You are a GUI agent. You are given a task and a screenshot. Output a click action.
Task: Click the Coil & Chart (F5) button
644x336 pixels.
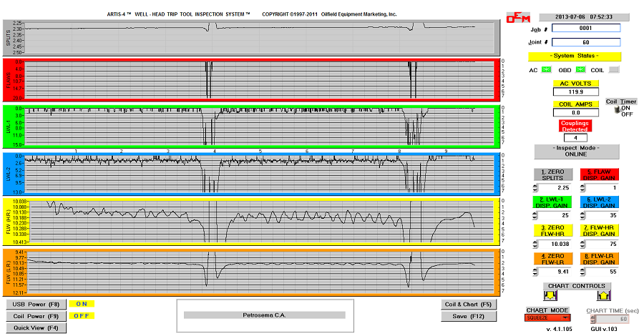click(469, 305)
